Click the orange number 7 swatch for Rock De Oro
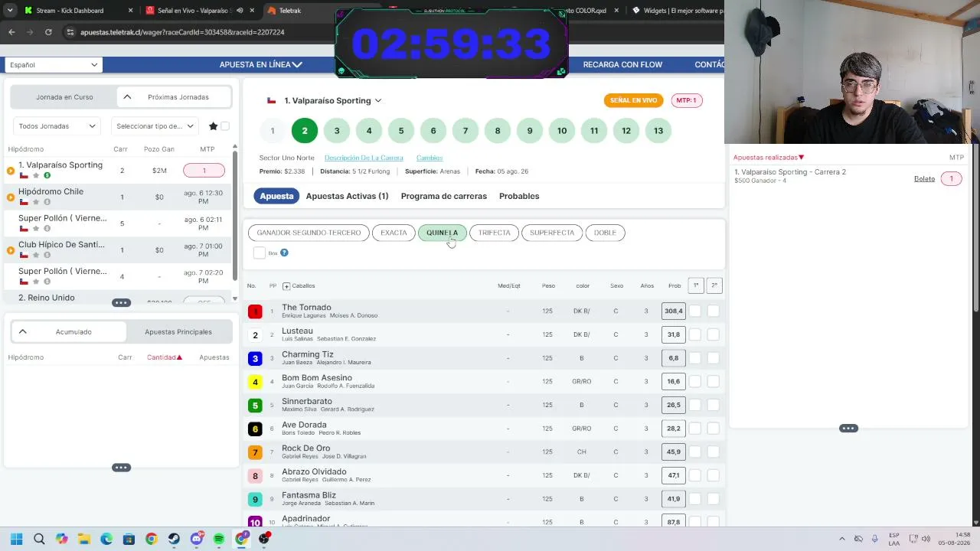Screen dimensions: 980x551 tap(255, 452)
